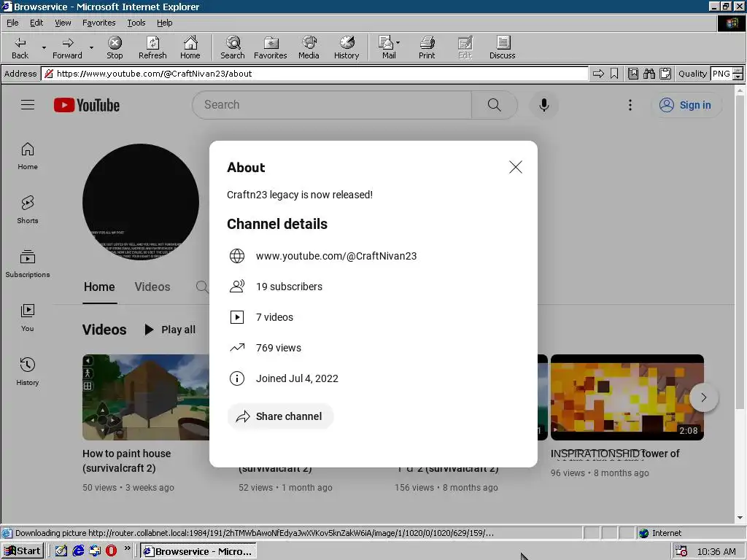Click the Go arrow beside address bar
Image resolution: width=747 pixels, height=560 pixels.
[598, 74]
